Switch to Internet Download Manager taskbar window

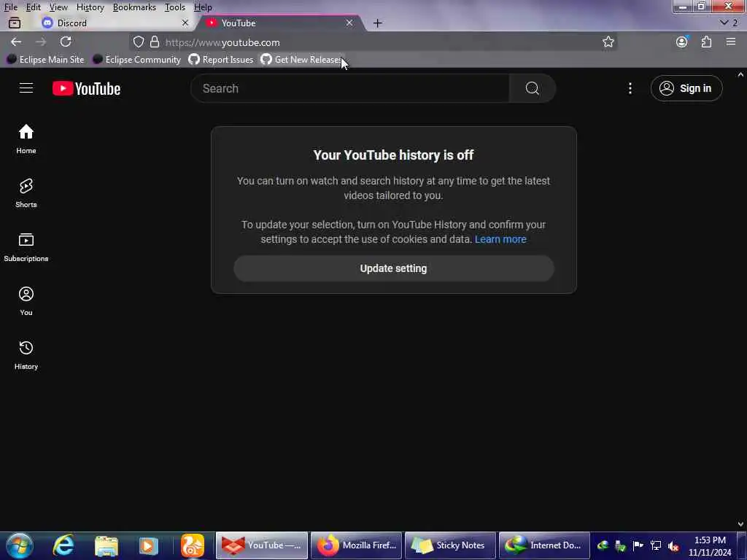pos(544,545)
